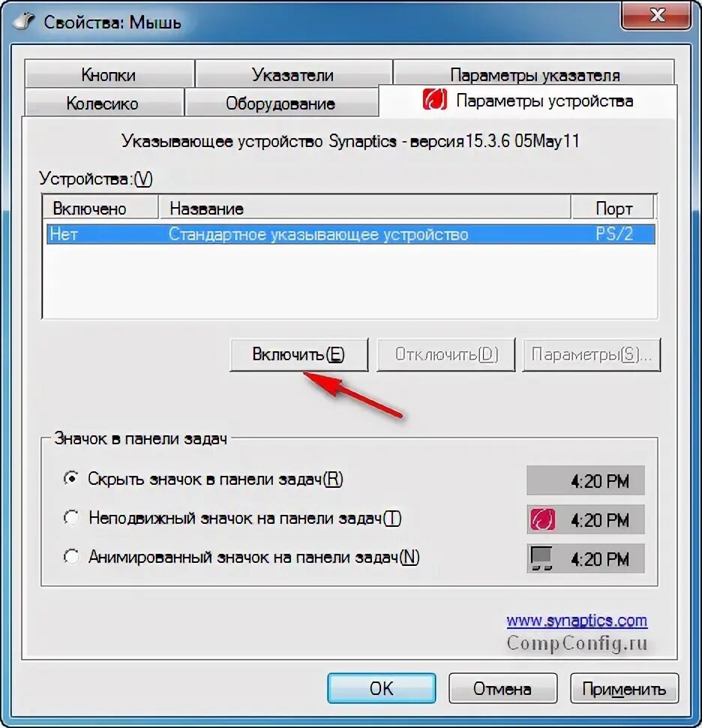Confirm with the OK button
The height and width of the screenshot is (728, 702).
[382, 688]
